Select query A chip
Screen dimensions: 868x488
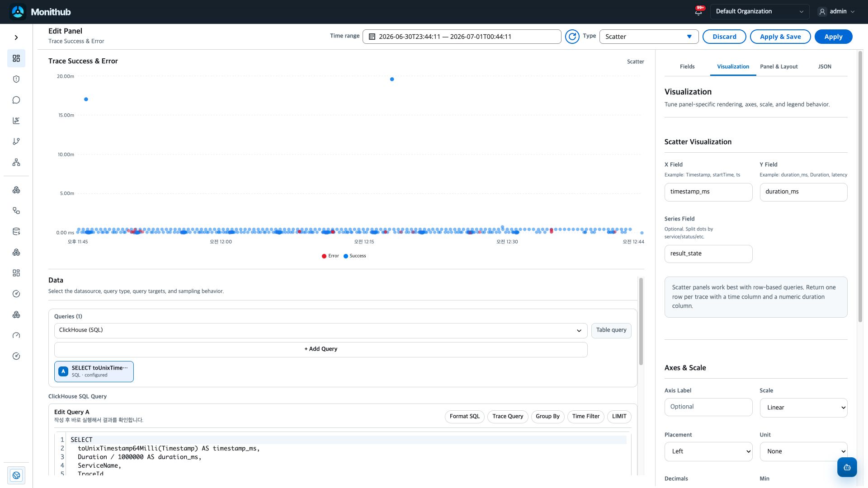pyautogui.click(x=94, y=371)
